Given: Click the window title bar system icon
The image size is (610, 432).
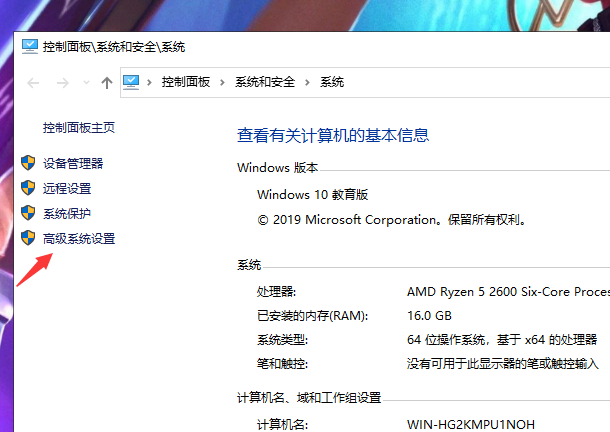Looking at the screenshot, I should pos(30,47).
